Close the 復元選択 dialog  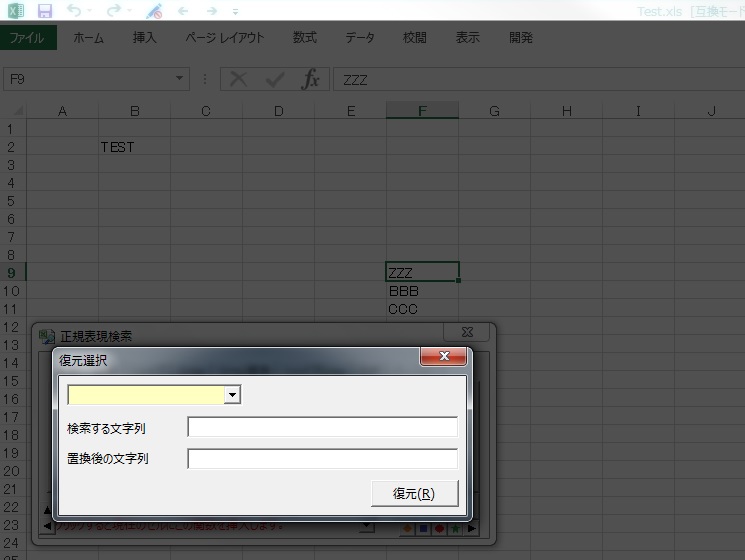pos(443,357)
